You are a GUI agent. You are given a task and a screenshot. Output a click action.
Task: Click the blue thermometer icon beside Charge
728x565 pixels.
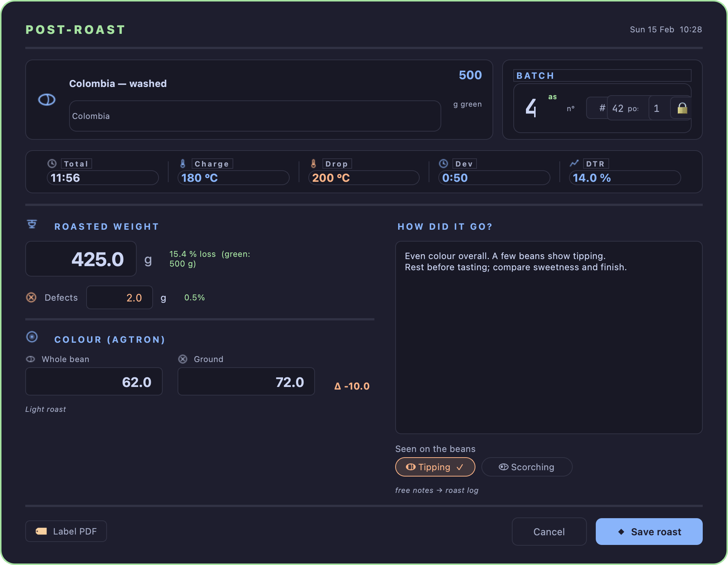[x=183, y=164]
